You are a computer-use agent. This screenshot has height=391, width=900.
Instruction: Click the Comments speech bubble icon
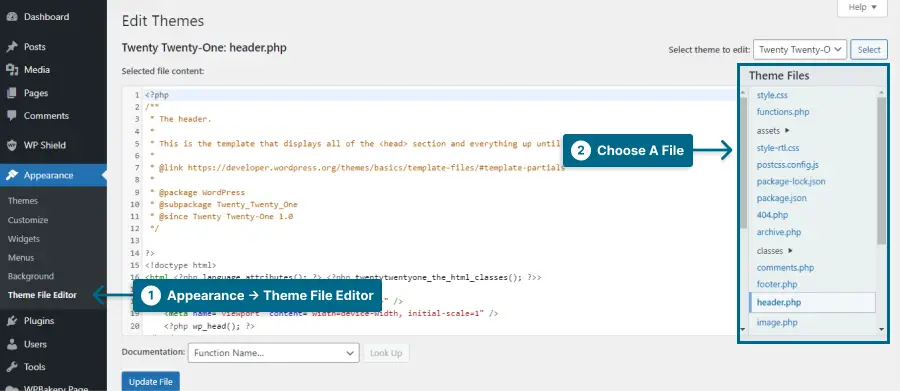[x=12, y=116]
